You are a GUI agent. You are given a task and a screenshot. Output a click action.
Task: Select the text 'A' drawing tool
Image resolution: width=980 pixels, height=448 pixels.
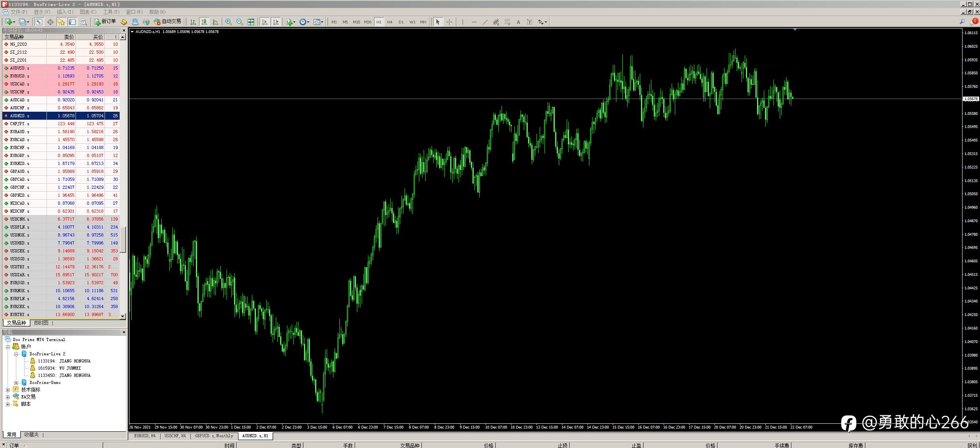[x=518, y=22]
